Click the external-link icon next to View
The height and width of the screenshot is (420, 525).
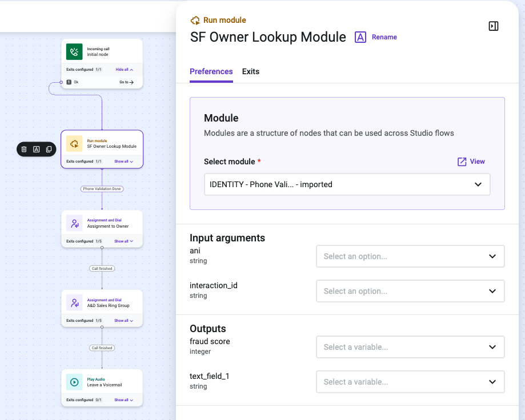point(462,162)
